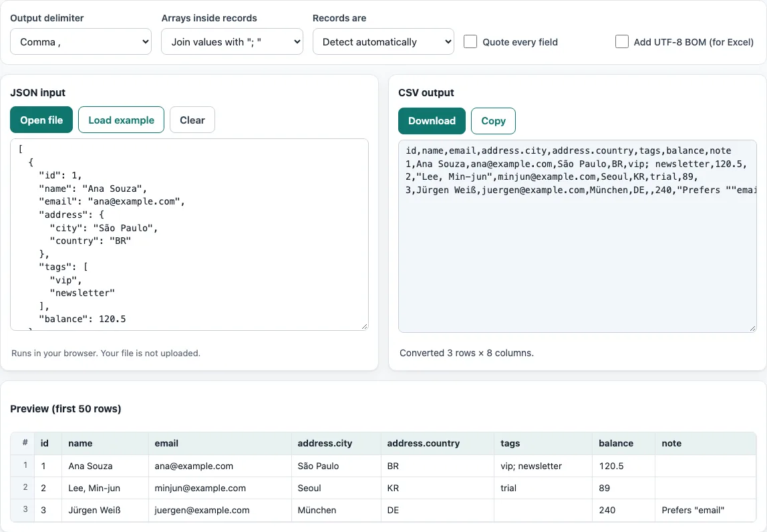Click the Open file button
Image resolution: width=767 pixels, height=532 pixels.
[x=41, y=120]
